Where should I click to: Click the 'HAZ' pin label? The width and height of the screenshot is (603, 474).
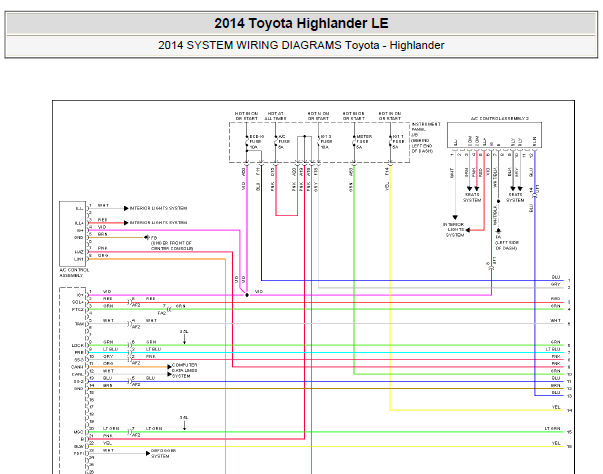coord(79,252)
